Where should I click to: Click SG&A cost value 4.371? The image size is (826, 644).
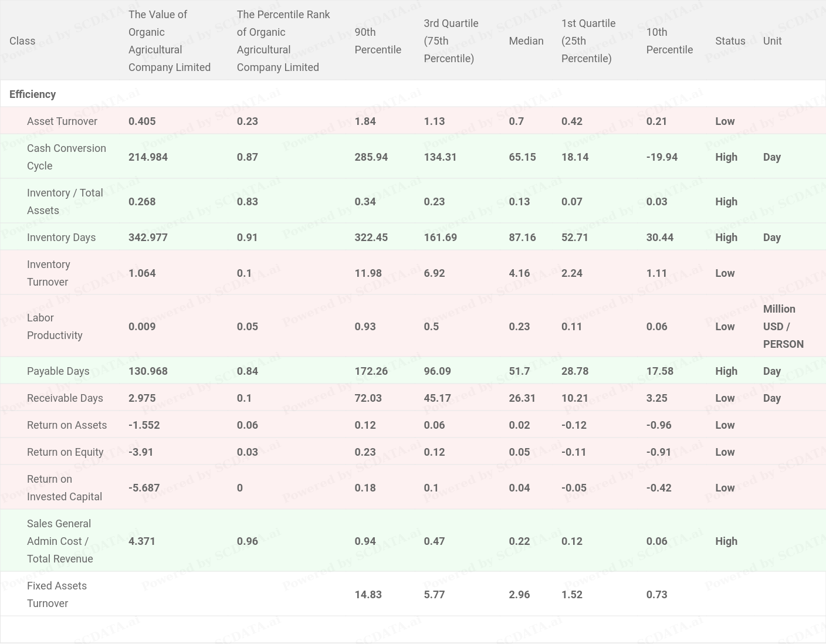142,541
